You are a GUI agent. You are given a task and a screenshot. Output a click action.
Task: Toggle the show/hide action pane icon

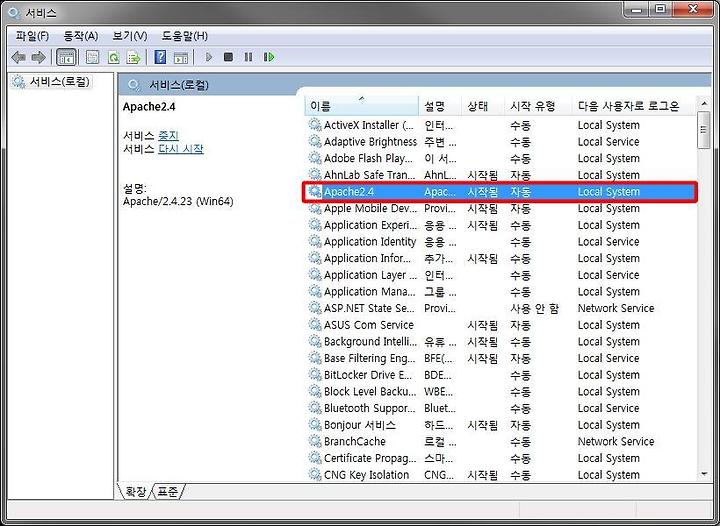pos(181,57)
